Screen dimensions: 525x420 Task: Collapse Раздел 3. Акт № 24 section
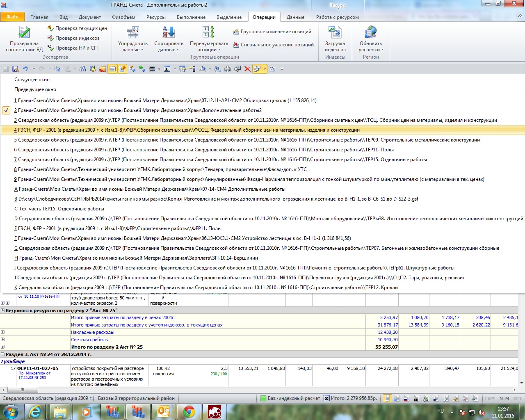(3, 354)
